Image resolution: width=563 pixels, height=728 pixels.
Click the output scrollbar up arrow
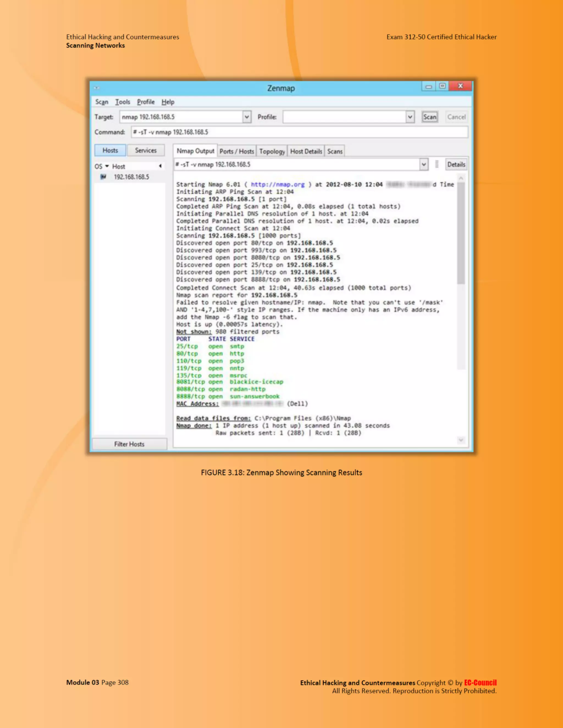tap(461, 178)
